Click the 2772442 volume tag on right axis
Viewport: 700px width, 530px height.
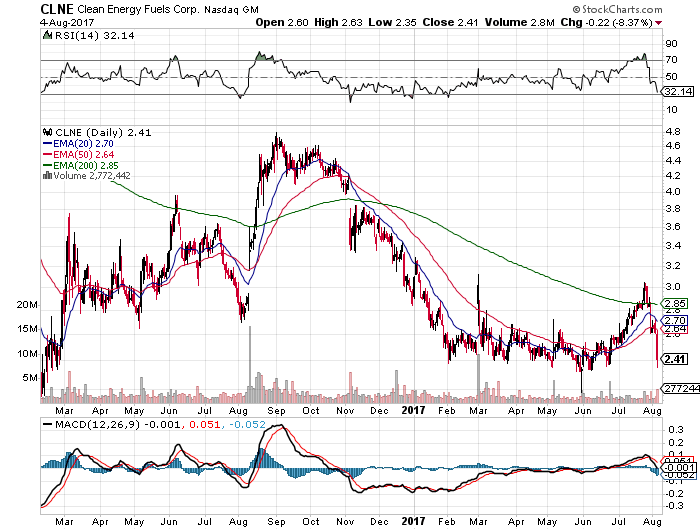tap(681, 388)
